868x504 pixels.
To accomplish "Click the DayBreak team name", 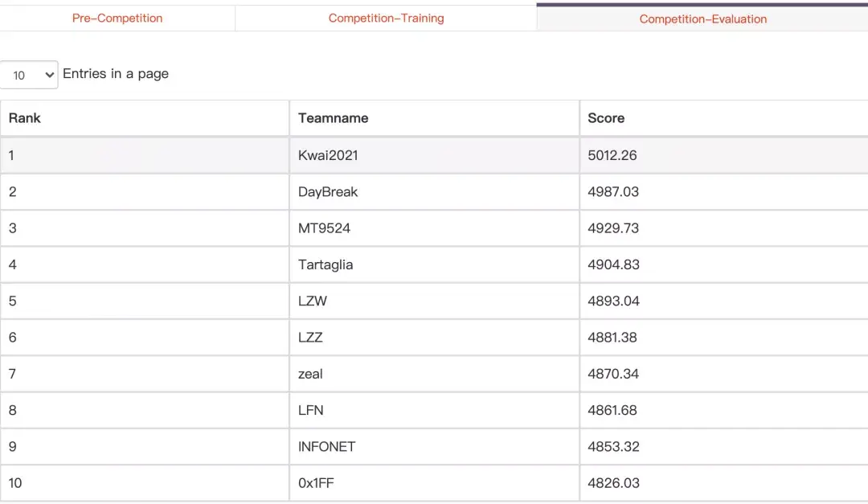I will [x=328, y=192].
